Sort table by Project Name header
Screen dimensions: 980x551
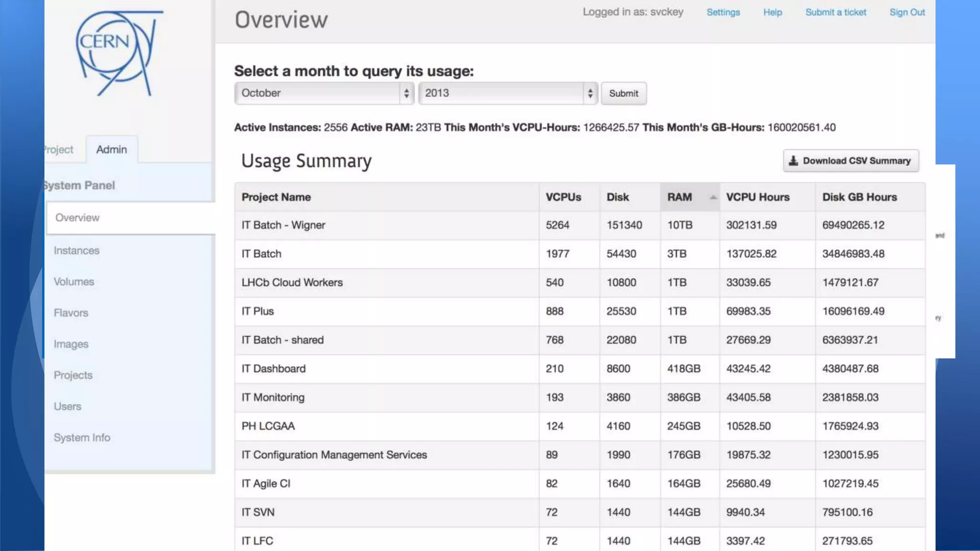(x=276, y=197)
